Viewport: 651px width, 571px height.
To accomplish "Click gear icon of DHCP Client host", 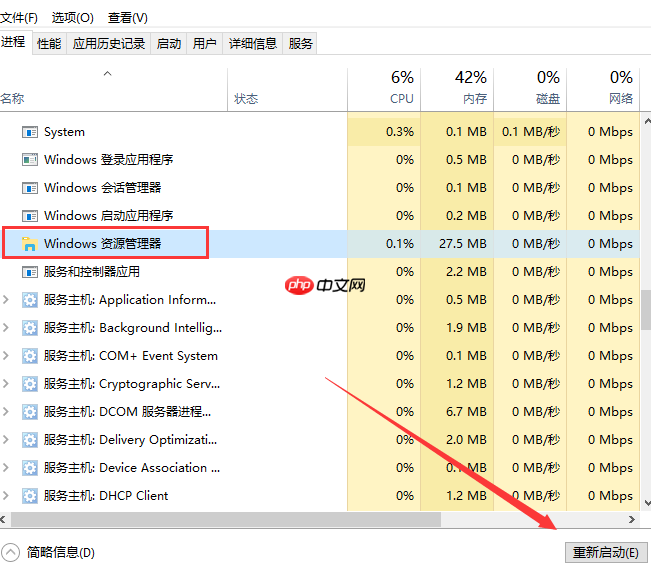I will coord(29,496).
